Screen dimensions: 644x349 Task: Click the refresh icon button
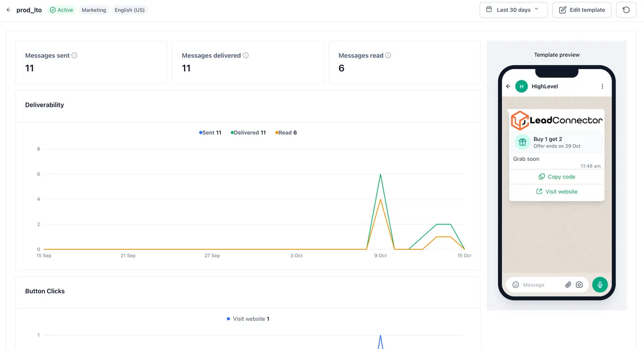tap(626, 10)
